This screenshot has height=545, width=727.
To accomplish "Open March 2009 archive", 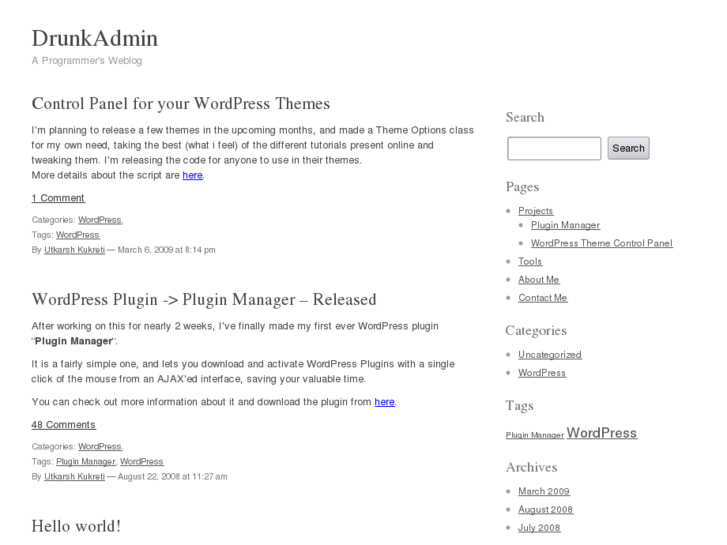I will [x=544, y=491].
